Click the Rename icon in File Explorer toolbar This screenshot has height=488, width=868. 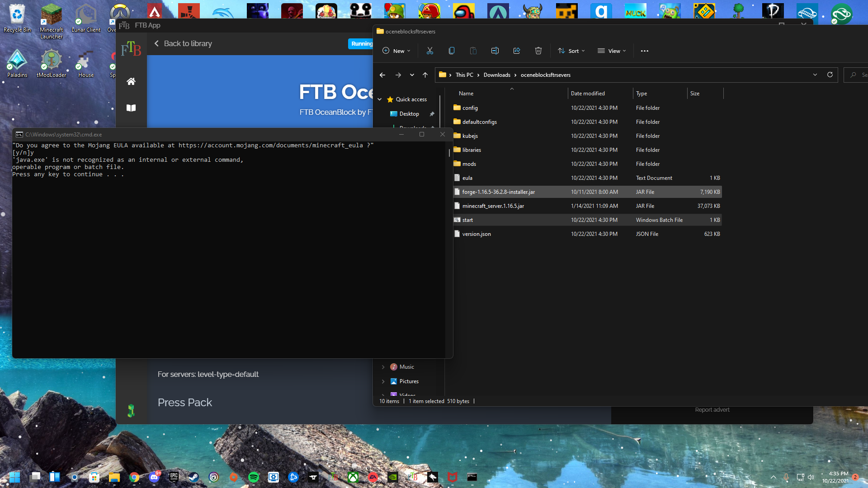495,51
